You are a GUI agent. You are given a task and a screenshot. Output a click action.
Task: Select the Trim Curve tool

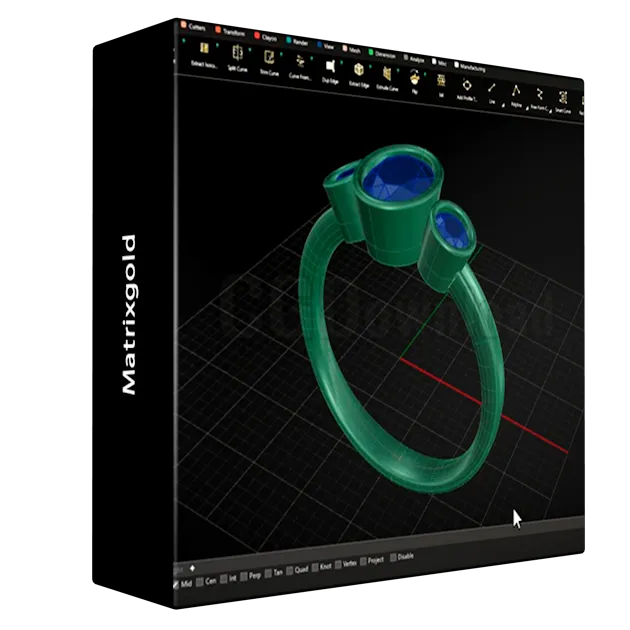coord(269,62)
